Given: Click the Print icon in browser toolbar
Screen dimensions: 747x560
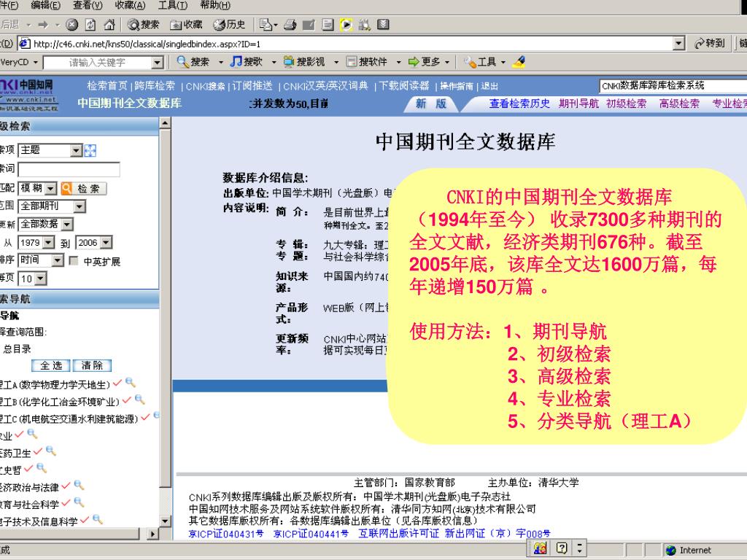Looking at the screenshot, I should click(x=290, y=24).
